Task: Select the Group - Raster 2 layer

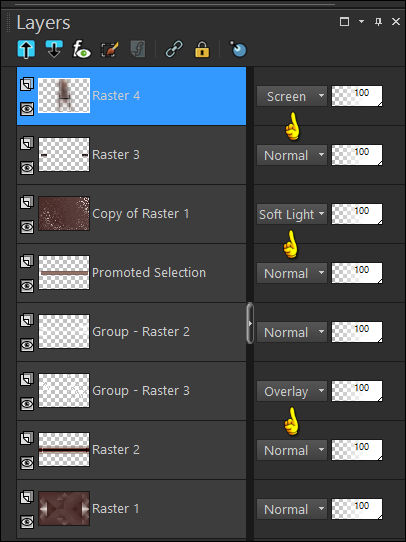Action: click(131, 332)
